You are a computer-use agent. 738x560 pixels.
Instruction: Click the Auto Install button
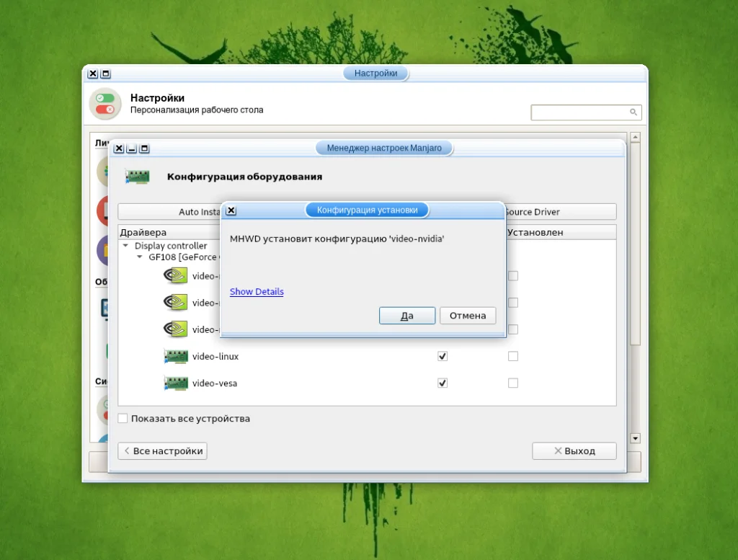(169, 212)
